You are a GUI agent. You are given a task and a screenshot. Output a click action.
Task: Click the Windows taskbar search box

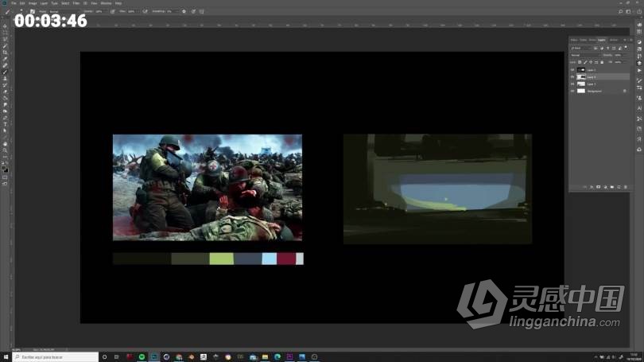[x=56, y=357]
